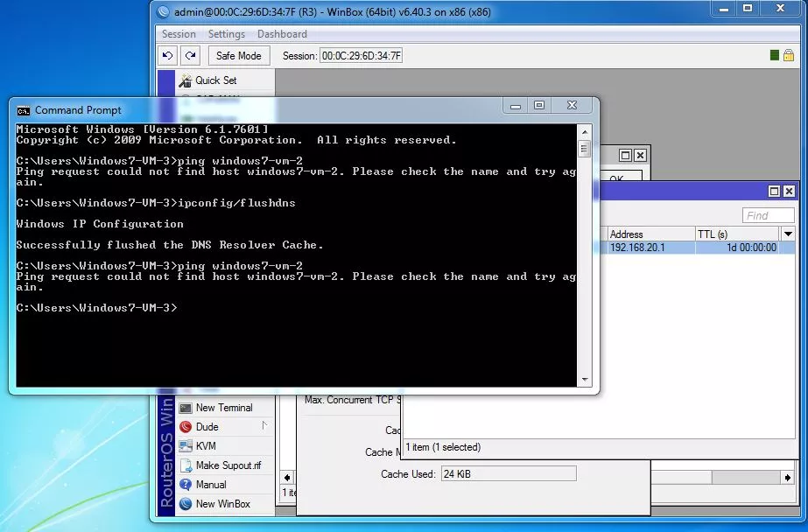The width and height of the screenshot is (808, 532).
Task: Expand the Dude submenu arrow
Action: pyautogui.click(x=264, y=425)
